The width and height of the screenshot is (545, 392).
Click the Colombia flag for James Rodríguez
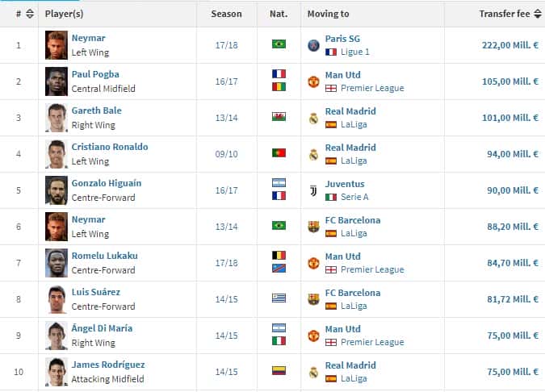pos(279,370)
